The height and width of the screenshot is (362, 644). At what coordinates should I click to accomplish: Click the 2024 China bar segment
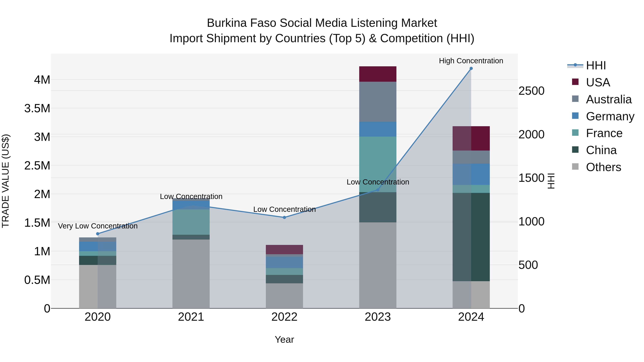click(471, 237)
